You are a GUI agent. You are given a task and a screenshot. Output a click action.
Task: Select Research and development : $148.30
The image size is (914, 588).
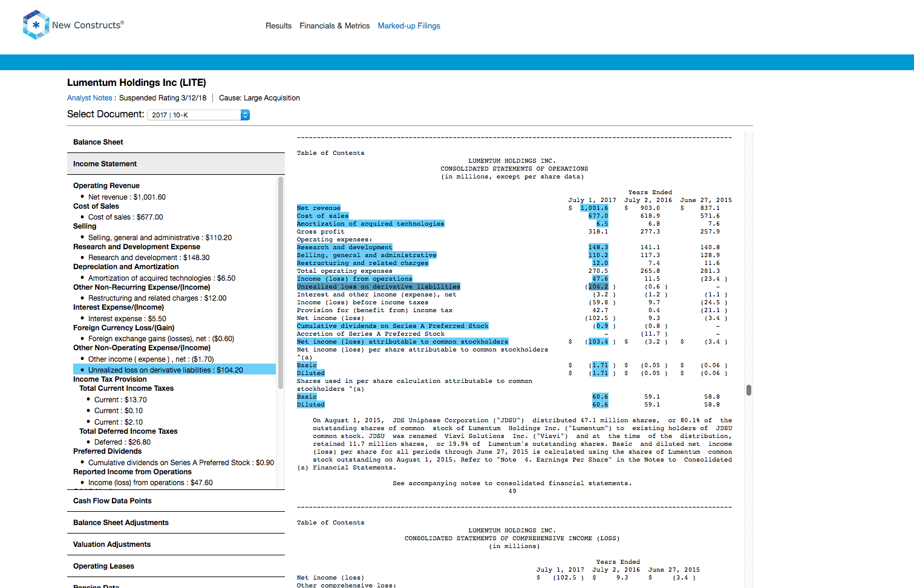point(149,258)
